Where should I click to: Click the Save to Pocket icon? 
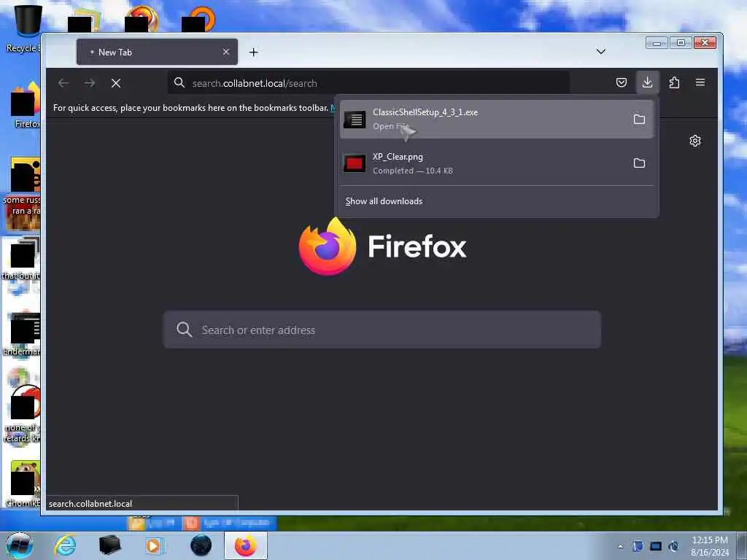point(622,82)
